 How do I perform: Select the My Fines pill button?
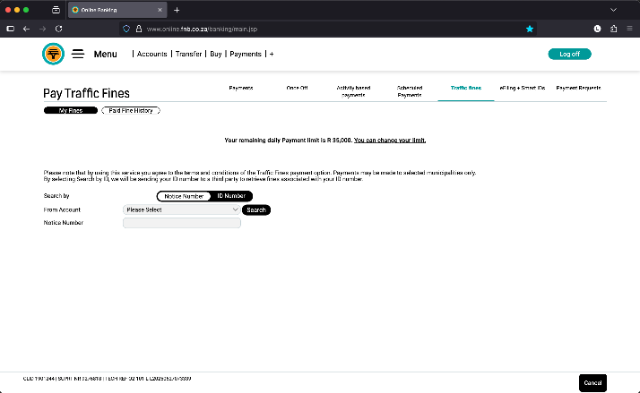[x=71, y=111]
